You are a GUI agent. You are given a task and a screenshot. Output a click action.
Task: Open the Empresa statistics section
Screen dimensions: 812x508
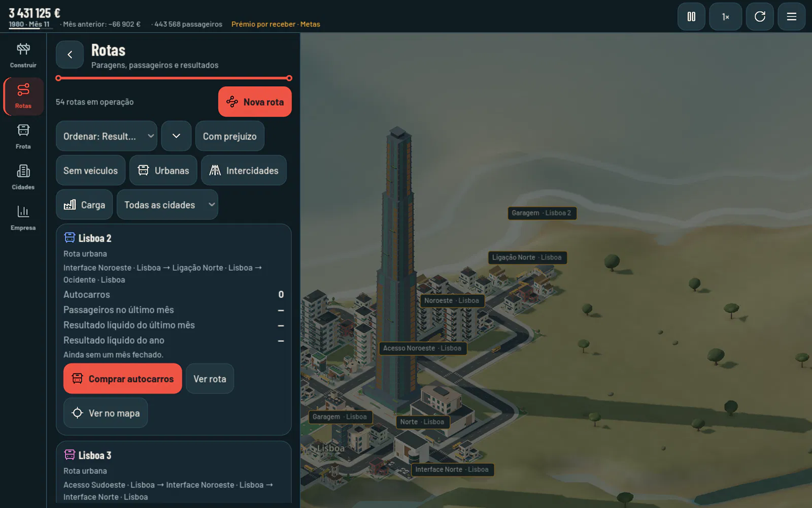[x=23, y=218]
